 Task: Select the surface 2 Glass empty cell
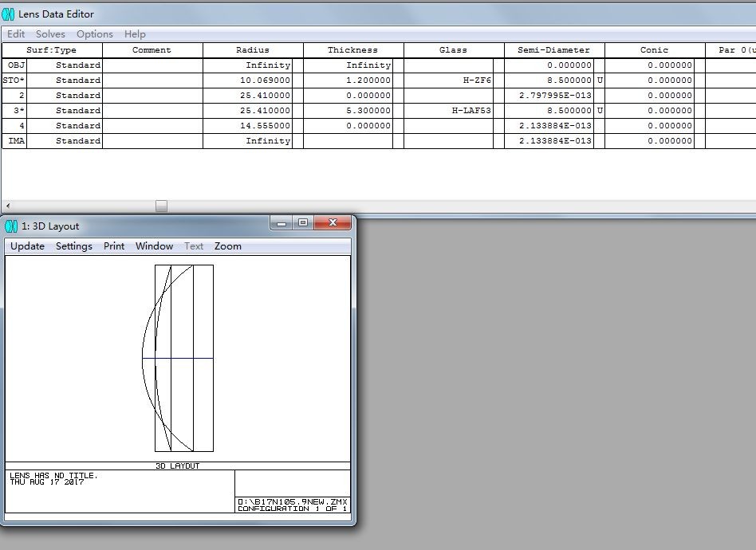pos(448,96)
